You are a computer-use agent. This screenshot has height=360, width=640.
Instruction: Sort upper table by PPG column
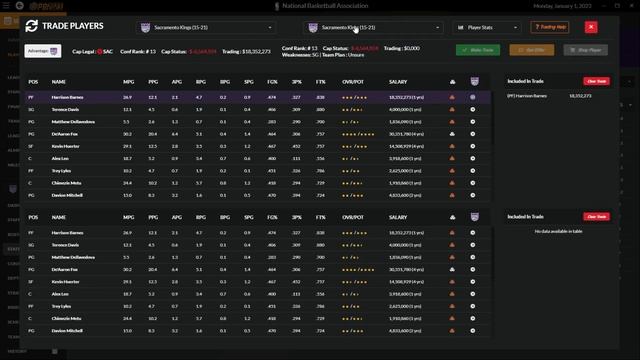coord(153,82)
